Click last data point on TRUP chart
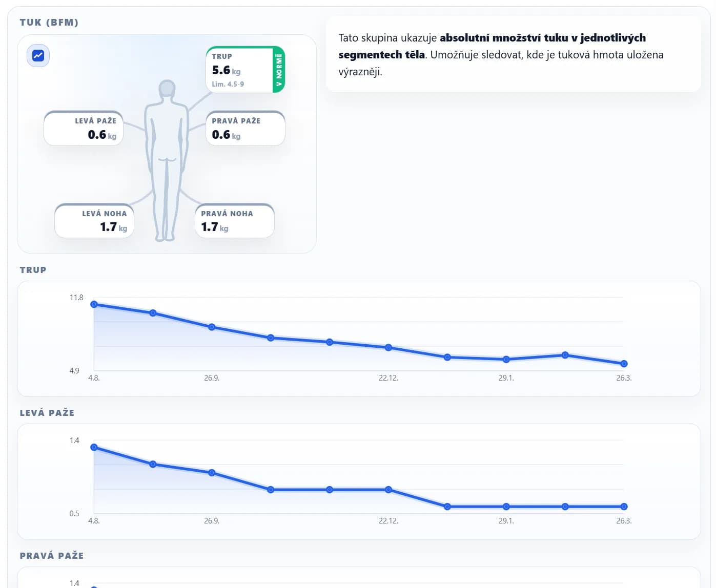 click(x=624, y=364)
